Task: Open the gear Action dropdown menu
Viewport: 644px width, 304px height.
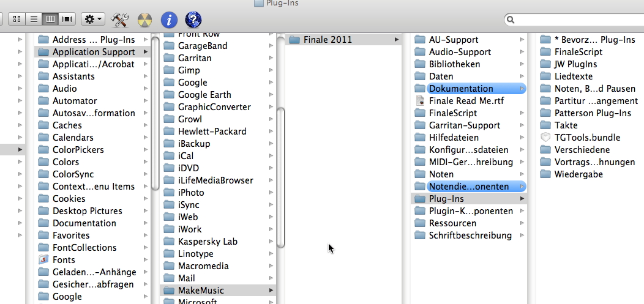Action: click(93, 20)
